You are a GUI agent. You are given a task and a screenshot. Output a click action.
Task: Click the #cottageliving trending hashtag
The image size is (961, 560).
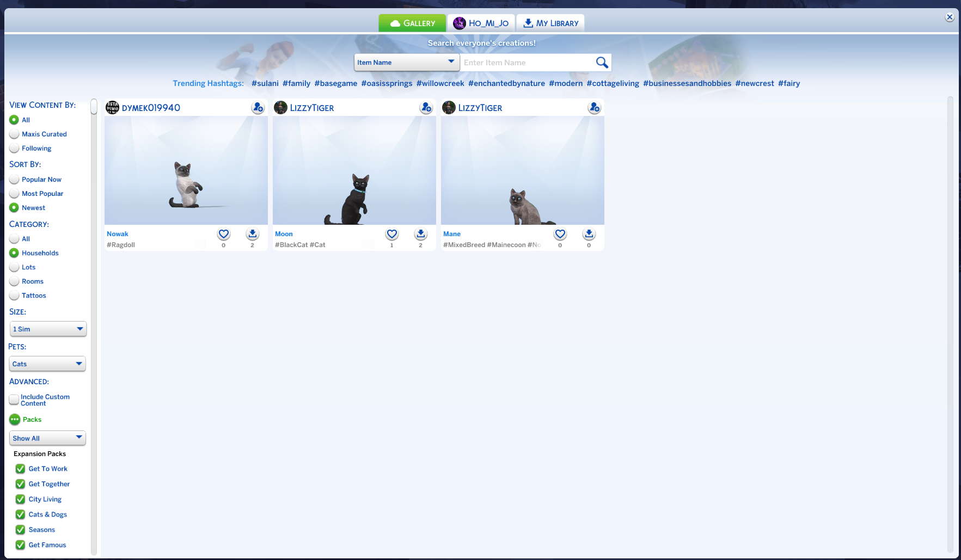pos(613,83)
